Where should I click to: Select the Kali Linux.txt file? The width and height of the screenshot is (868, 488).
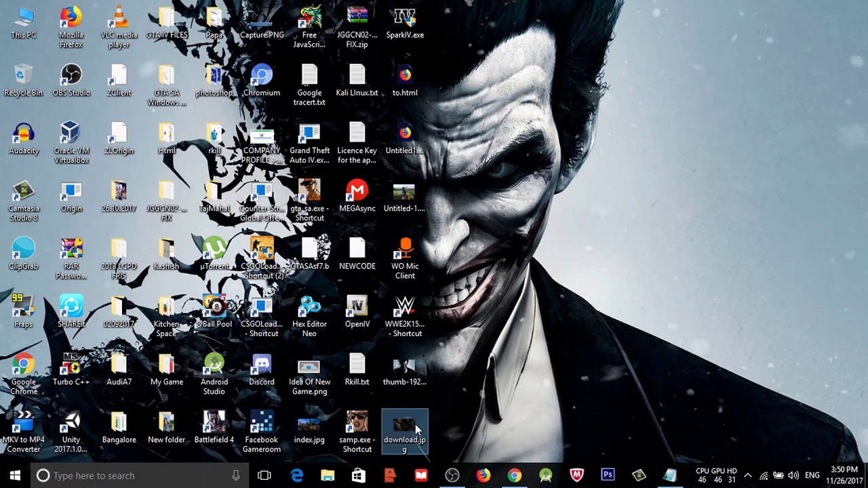(x=357, y=81)
